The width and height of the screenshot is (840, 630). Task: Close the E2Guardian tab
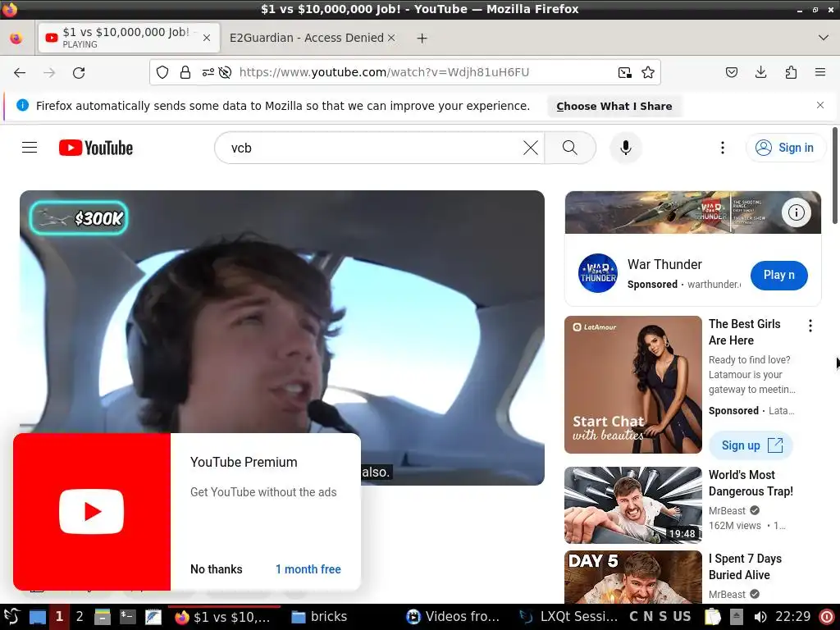click(x=391, y=38)
